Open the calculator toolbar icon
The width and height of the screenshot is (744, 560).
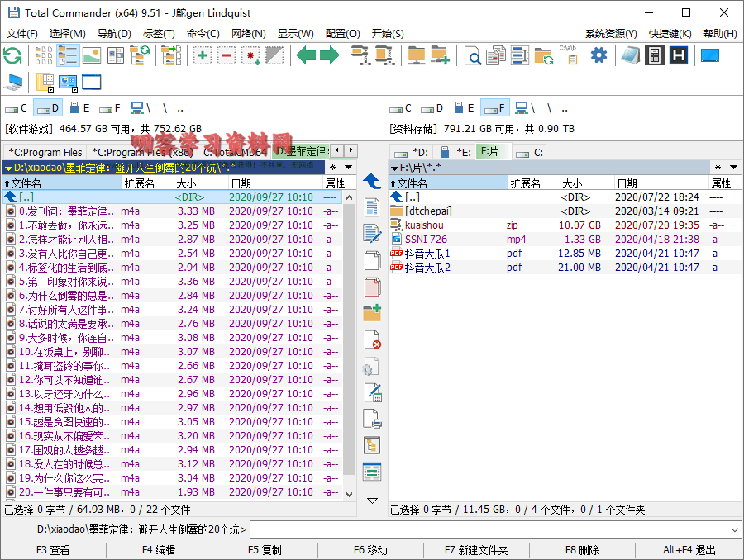click(654, 55)
